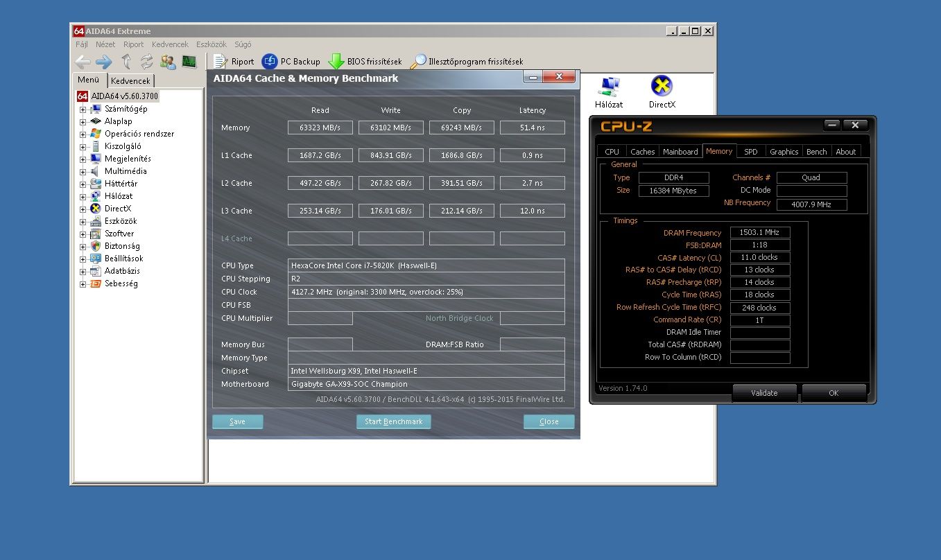The height and width of the screenshot is (560, 941).
Task: Click the CPU Type field HexaCore i7-5820K
Action: coord(426,265)
